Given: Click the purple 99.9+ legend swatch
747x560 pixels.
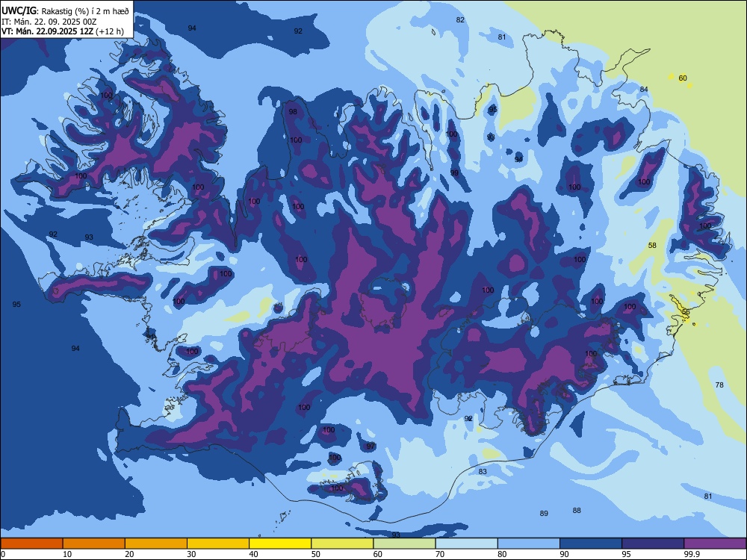Looking at the screenshot, I should tap(715, 544).
